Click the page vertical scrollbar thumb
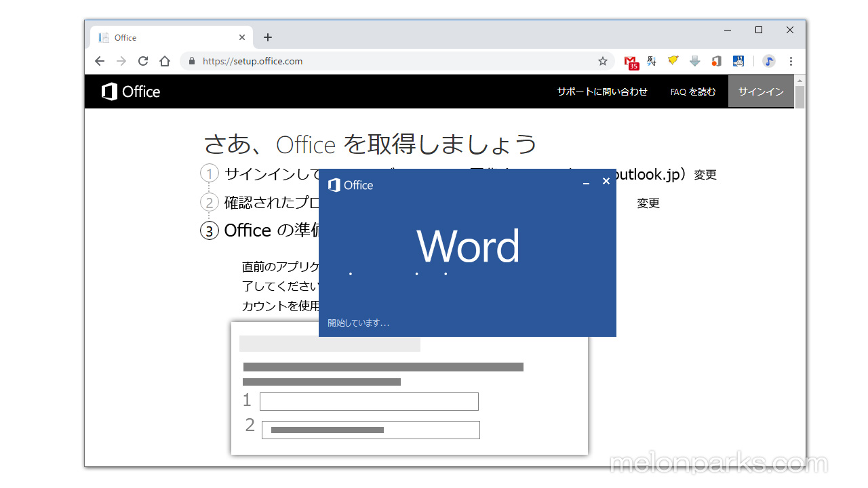 [800, 98]
